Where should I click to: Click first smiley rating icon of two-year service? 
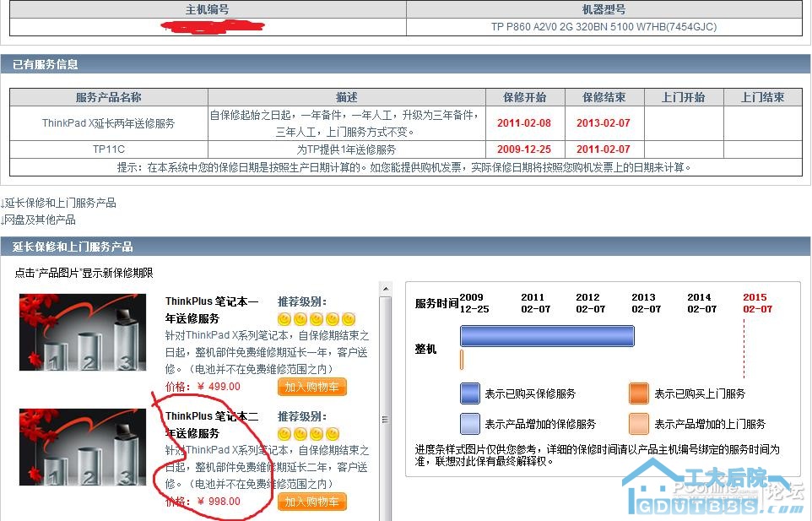click(284, 434)
